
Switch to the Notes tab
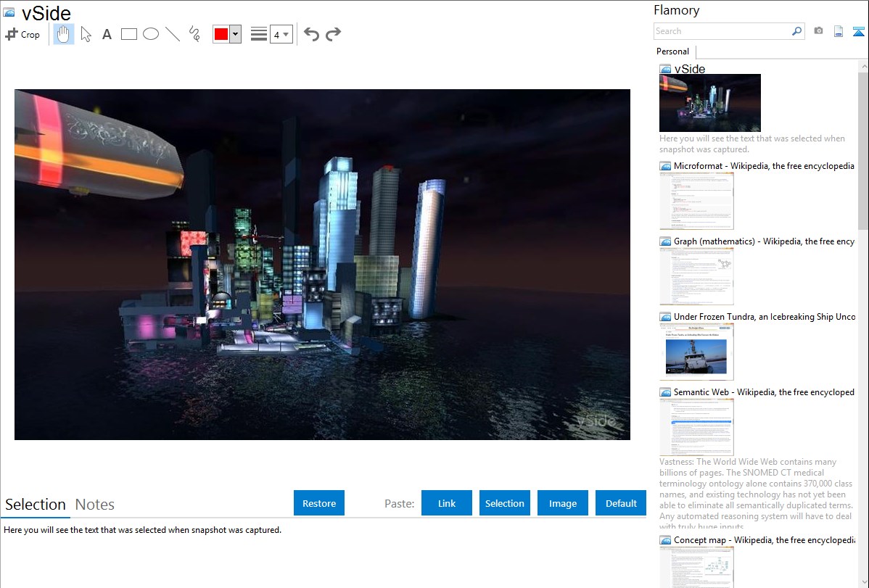click(x=95, y=505)
